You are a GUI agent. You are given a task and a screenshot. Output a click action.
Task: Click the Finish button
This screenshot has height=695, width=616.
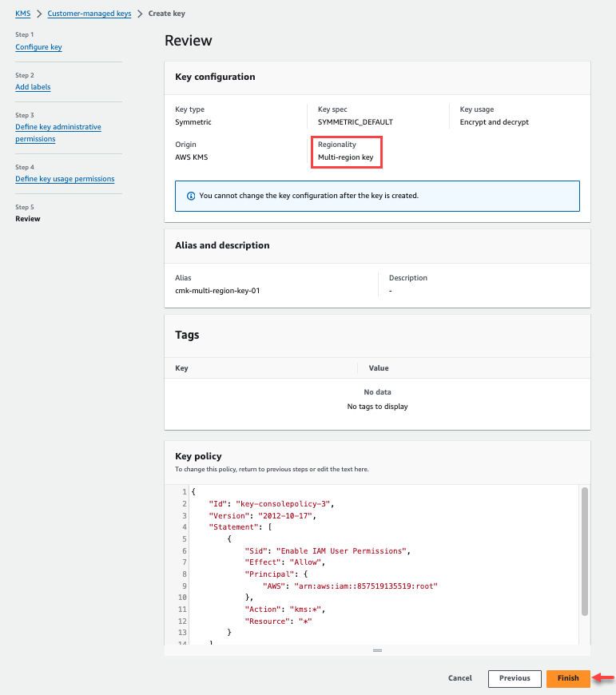[x=568, y=678]
